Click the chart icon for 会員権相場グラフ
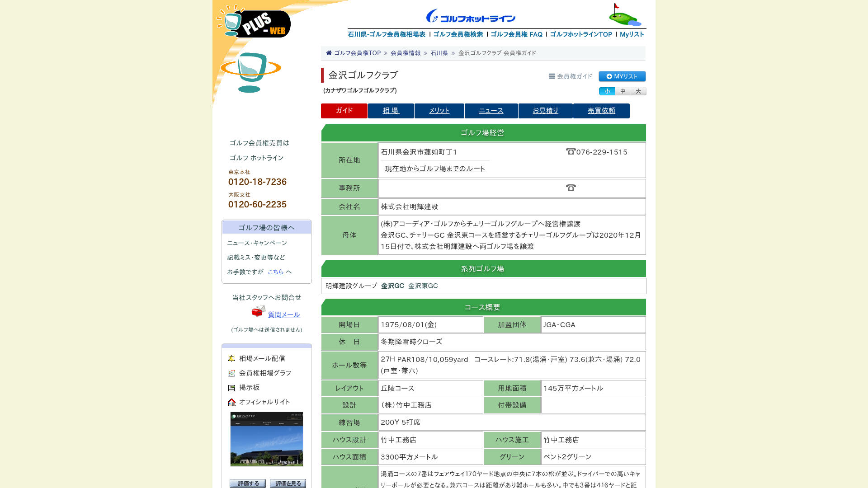Viewport: 868px width, 488px height. tap(231, 373)
